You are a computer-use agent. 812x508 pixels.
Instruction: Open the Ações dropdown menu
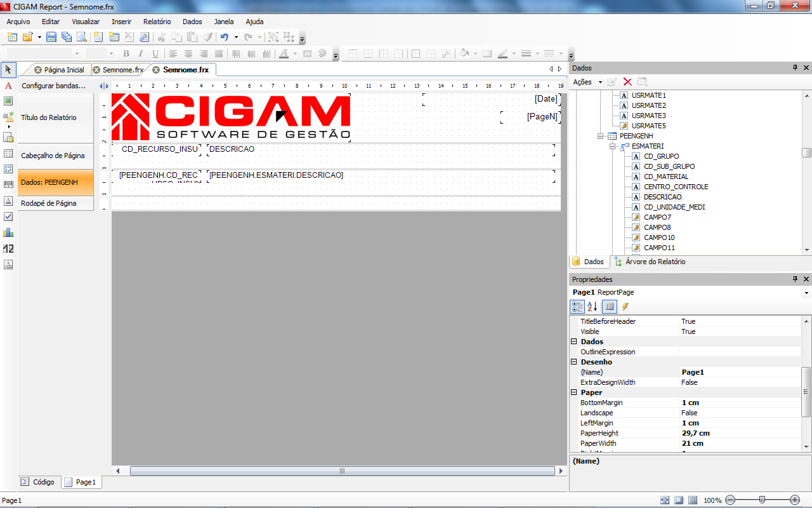pyautogui.click(x=587, y=82)
